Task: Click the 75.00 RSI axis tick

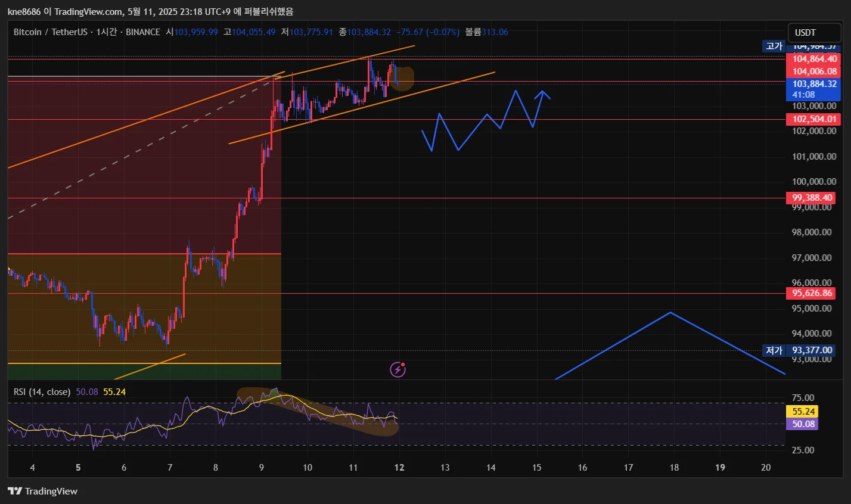Action: [803, 398]
